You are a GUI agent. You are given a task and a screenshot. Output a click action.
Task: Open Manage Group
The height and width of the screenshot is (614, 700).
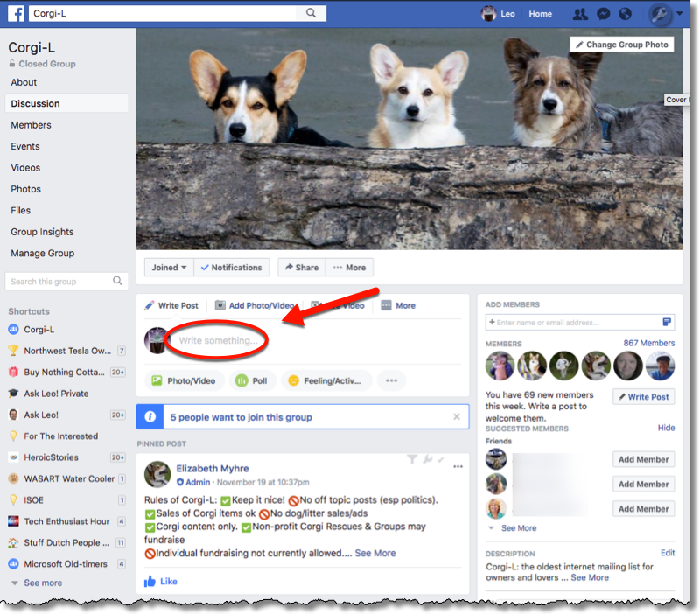(42, 254)
